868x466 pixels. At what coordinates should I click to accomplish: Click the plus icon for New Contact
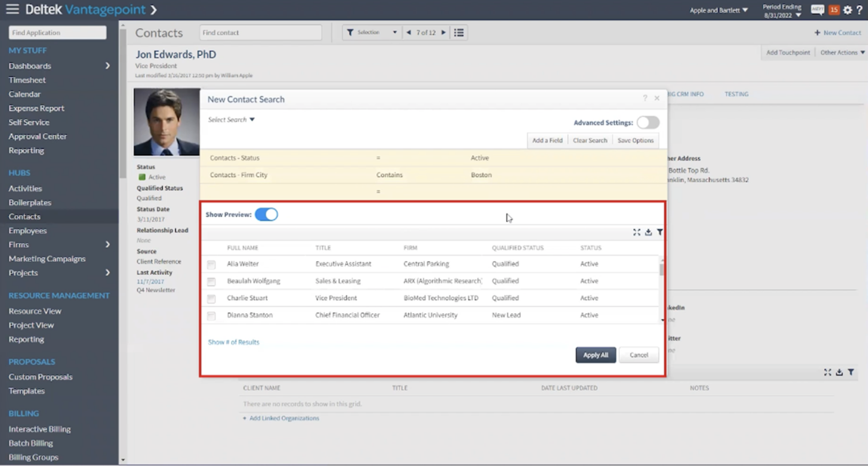pyautogui.click(x=817, y=33)
